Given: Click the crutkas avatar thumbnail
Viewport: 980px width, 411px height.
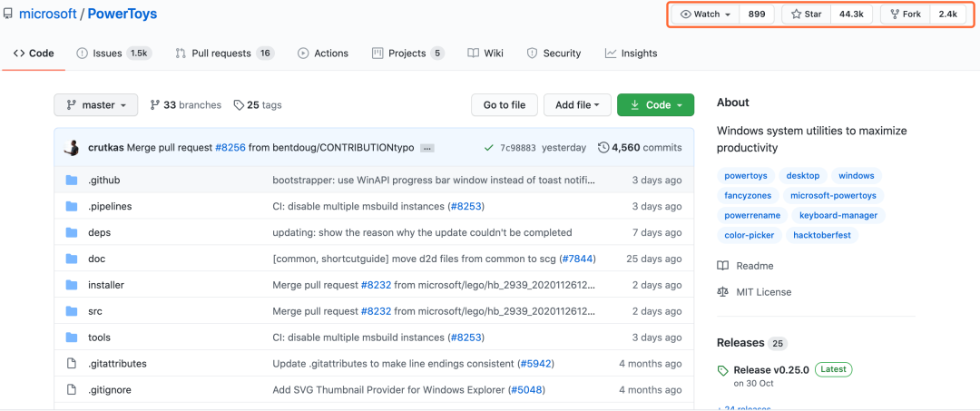Looking at the screenshot, I should [72, 148].
